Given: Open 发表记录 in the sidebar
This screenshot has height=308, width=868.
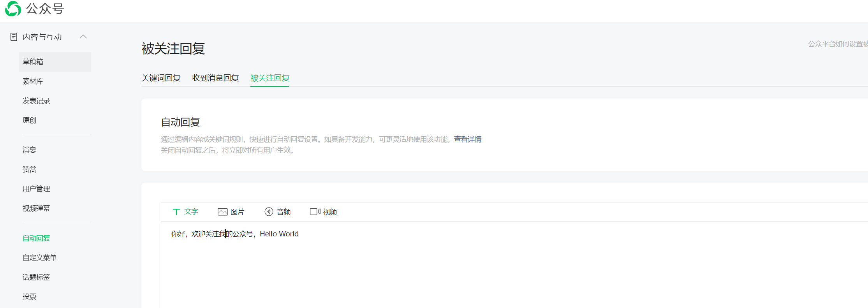Looking at the screenshot, I should point(36,101).
